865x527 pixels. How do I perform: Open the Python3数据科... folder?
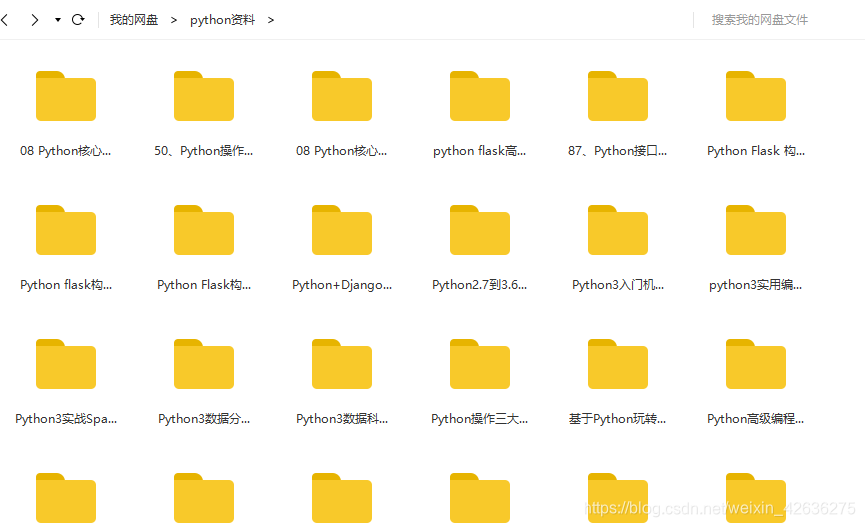click(x=341, y=364)
